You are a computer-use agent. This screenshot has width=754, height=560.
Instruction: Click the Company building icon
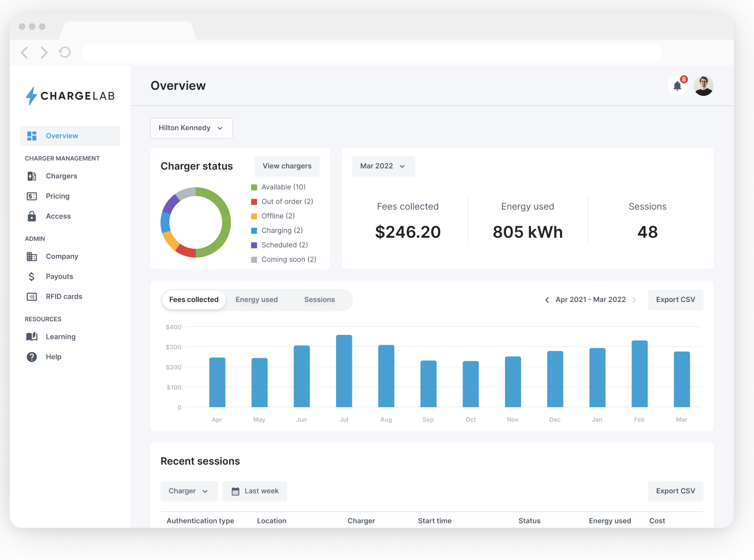pos(32,256)
